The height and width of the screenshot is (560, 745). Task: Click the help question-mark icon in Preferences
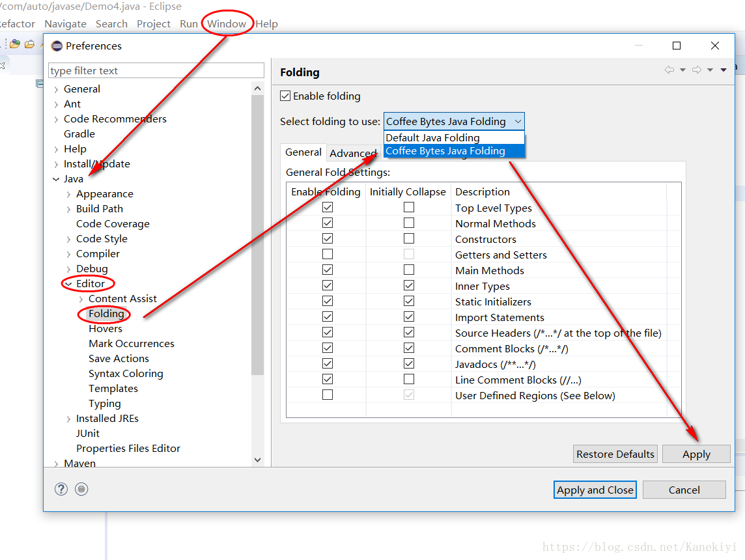(x=61, y=489)
